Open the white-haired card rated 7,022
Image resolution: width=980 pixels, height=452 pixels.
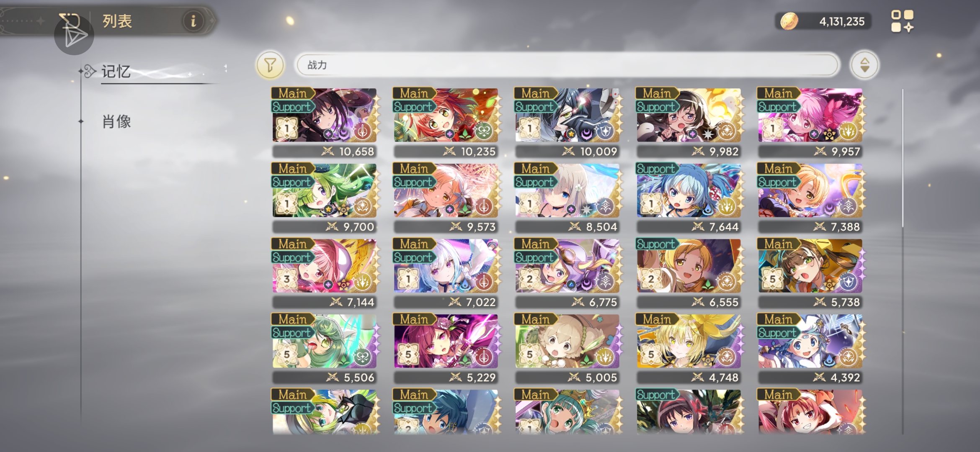446,272
